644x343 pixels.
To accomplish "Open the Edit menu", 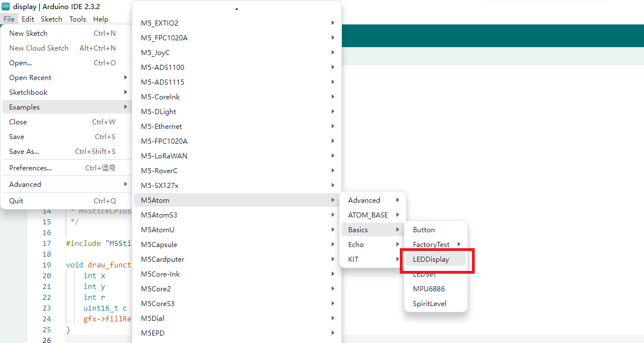I will click(x=28, y=19).
